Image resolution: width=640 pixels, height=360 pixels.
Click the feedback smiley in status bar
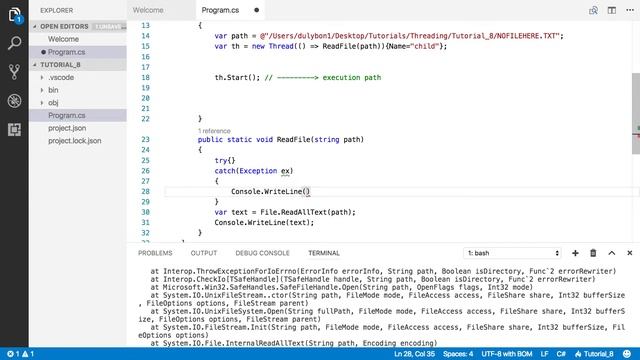(x=627, y=354)
